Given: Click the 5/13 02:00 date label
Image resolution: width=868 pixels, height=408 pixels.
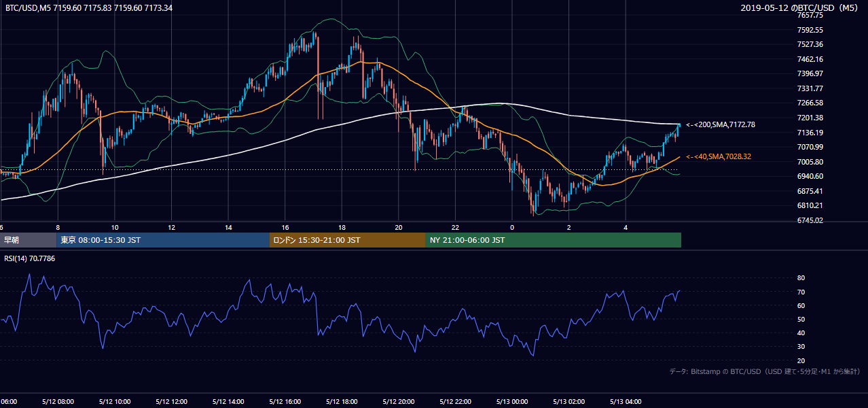Looking at the screenshot, I should [x=570, y=401].
